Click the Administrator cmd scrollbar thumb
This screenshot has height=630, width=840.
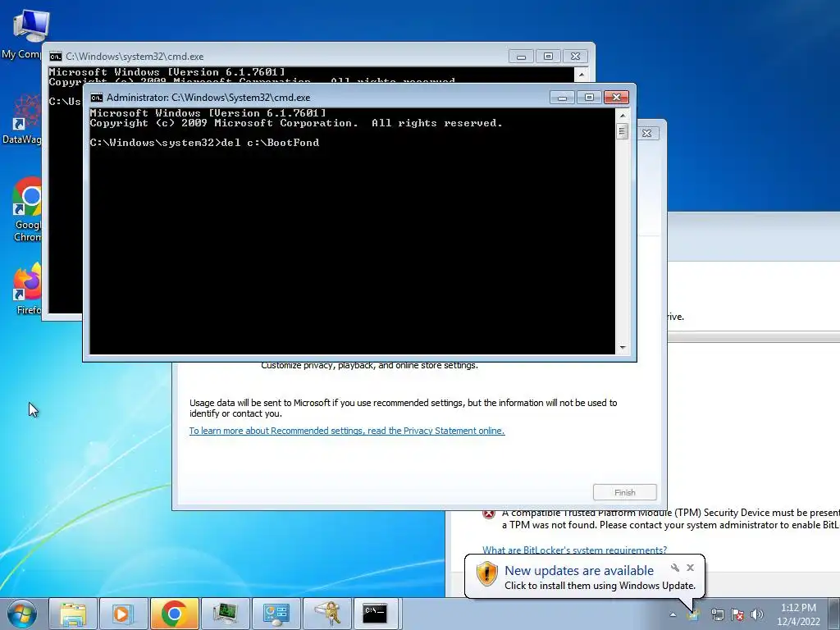622,131
